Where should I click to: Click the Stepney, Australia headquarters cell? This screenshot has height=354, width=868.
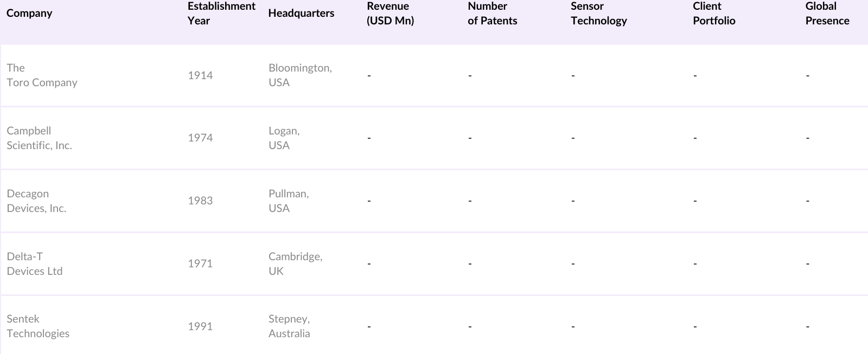289,326
